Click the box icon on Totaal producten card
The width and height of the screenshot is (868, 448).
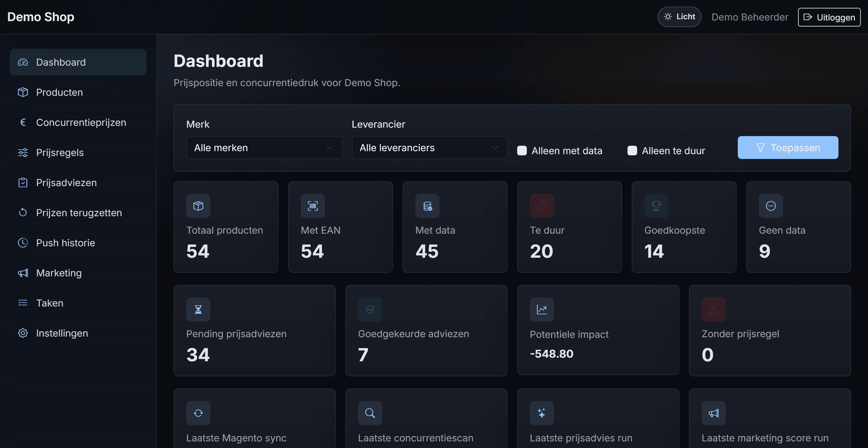[x=198, y=206]
